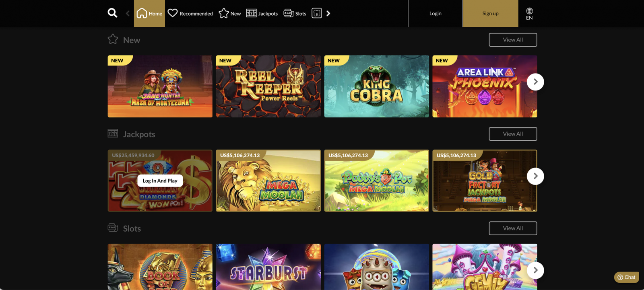Click the Slots section heading icon
644x290 pixels.
coord(113,228)
